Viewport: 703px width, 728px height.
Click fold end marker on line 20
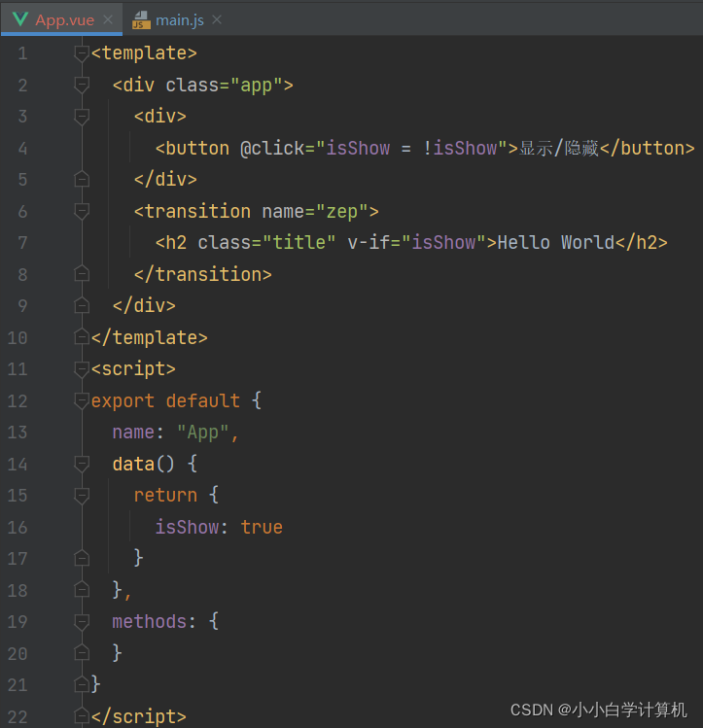82,653
